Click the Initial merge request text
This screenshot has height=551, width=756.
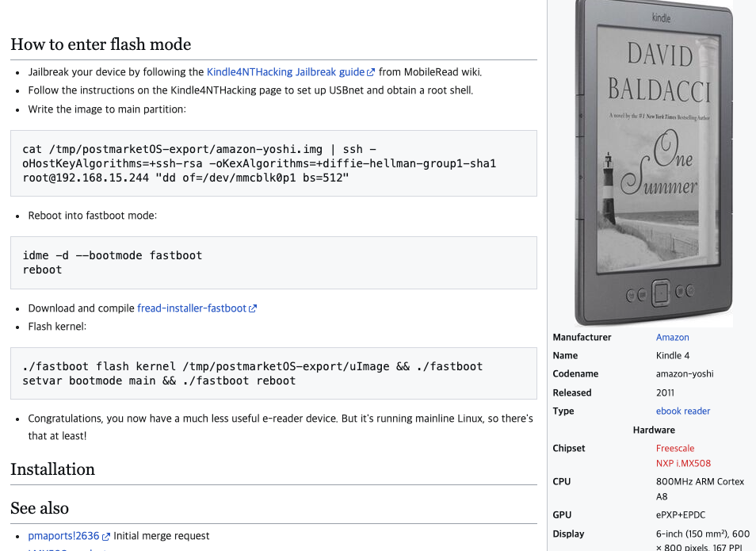(162, 536)
